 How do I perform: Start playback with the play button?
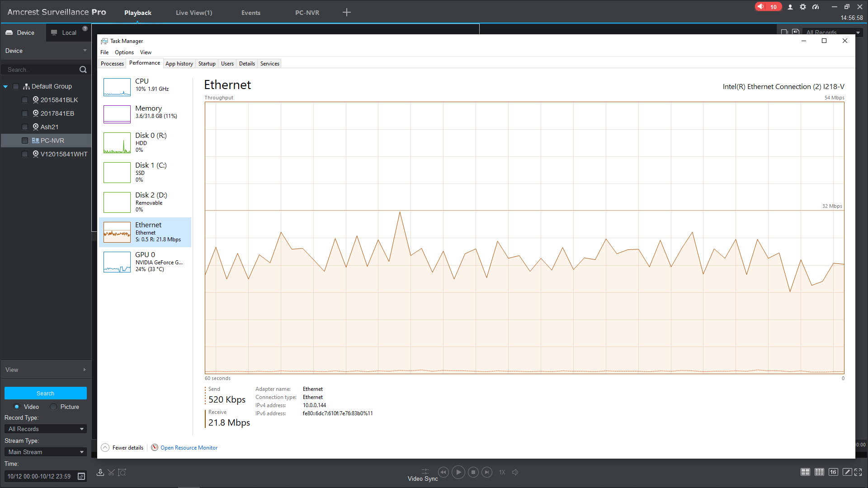click(458, 472)
